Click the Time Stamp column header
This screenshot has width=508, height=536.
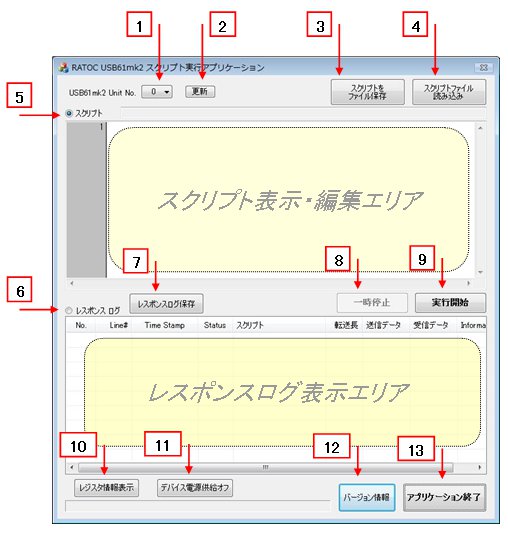(165, 325)
